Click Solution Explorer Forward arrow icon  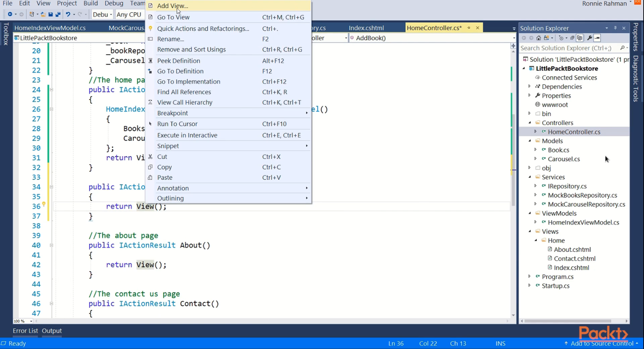[x=531, y=38]
